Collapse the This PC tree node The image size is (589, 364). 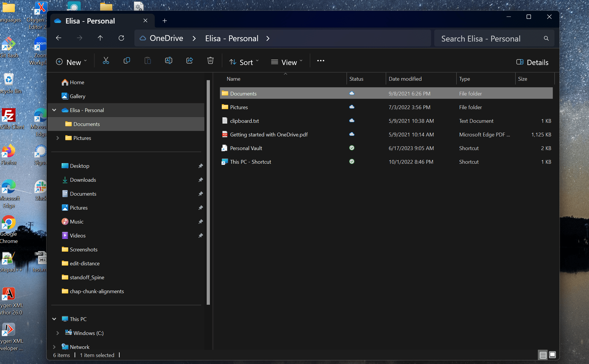pos(54,319)
